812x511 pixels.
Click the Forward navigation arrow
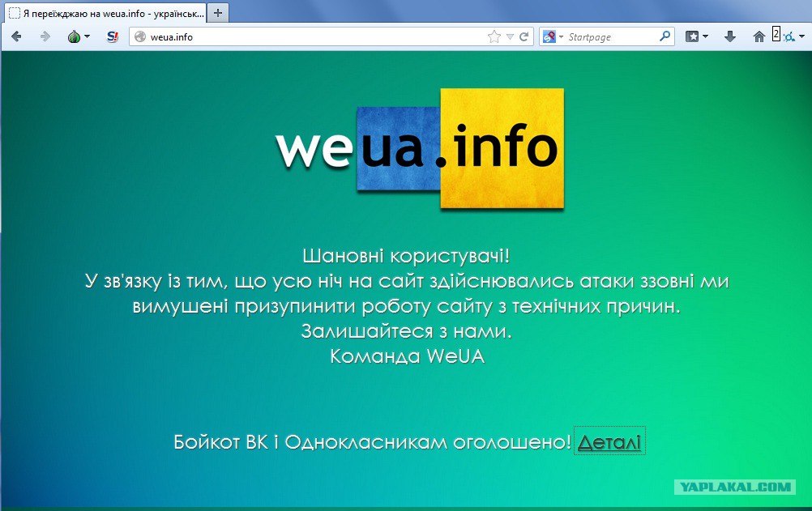pos(45,36)
